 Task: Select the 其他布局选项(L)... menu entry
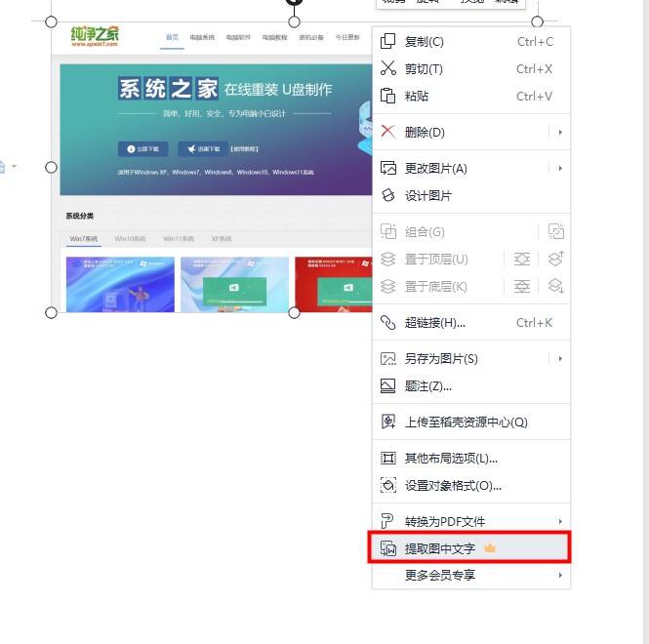[471, 459]
